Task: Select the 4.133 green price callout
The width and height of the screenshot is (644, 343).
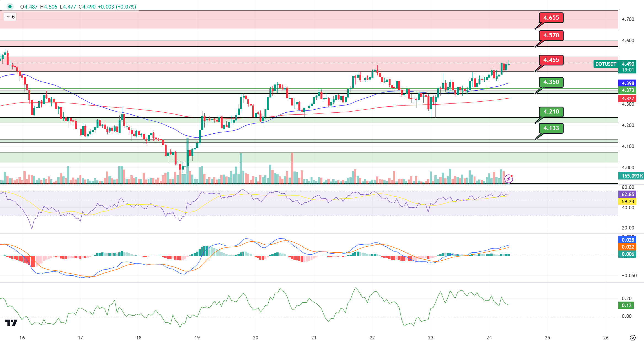Action: [551, 128]
